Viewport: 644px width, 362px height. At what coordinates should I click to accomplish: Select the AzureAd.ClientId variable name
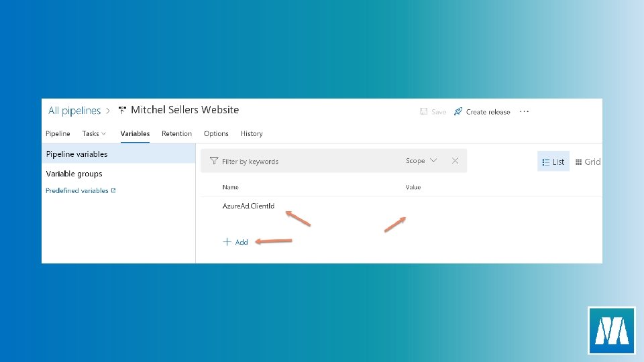pyautogui.click(x=248, y=206)
